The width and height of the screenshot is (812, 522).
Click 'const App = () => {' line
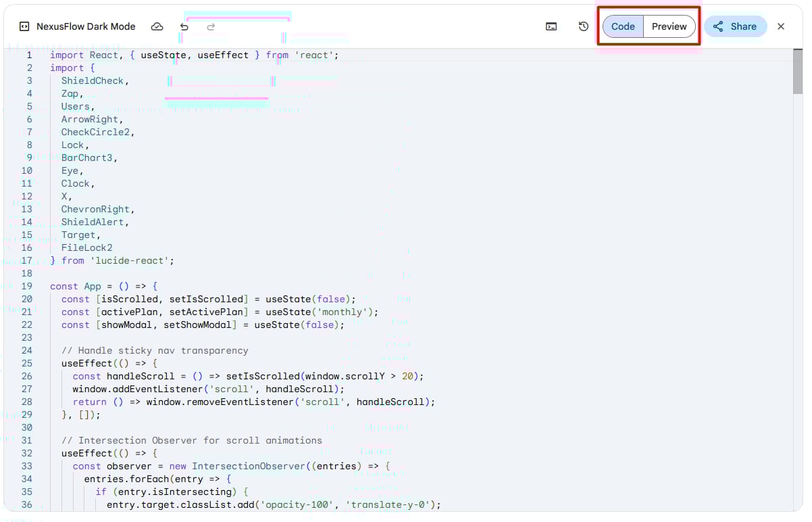point(104,286)
